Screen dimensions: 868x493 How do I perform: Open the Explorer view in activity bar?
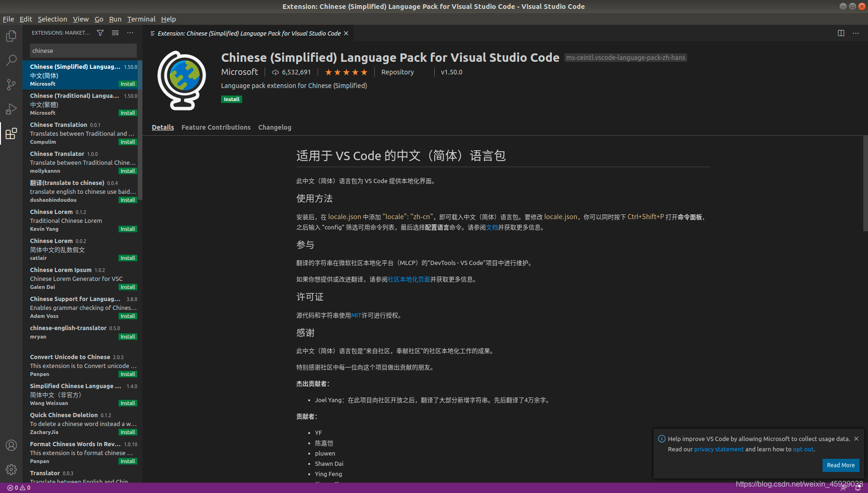(11, 36)
